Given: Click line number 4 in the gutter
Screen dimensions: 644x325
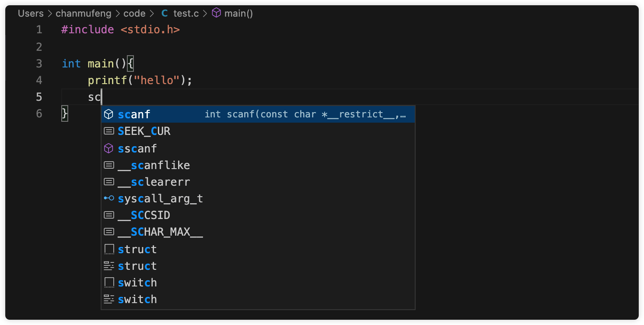Looking at the screenshot, I should click(39, 80).
